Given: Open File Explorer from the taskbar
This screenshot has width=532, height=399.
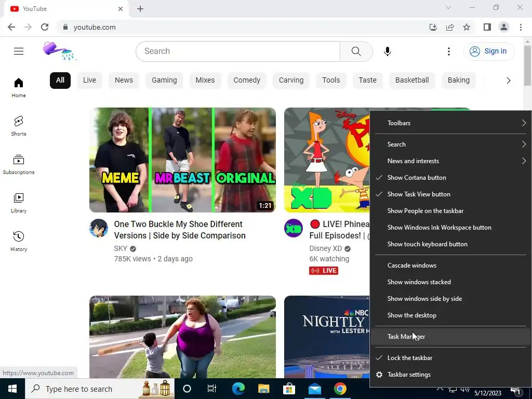Looking at the screenshot, I should pos(263,389).
